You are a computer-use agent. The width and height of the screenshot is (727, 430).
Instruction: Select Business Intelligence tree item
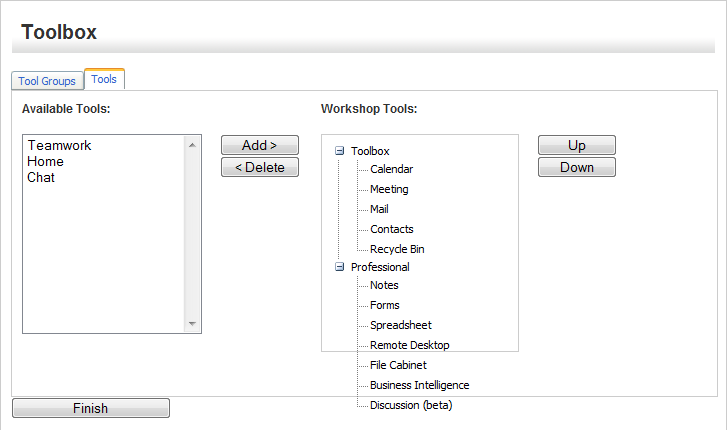[x=419, y=385]
